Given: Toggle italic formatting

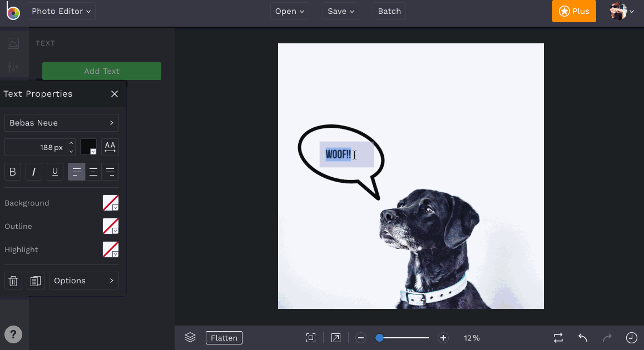Looking at the screenshot, I should (34, 172).
